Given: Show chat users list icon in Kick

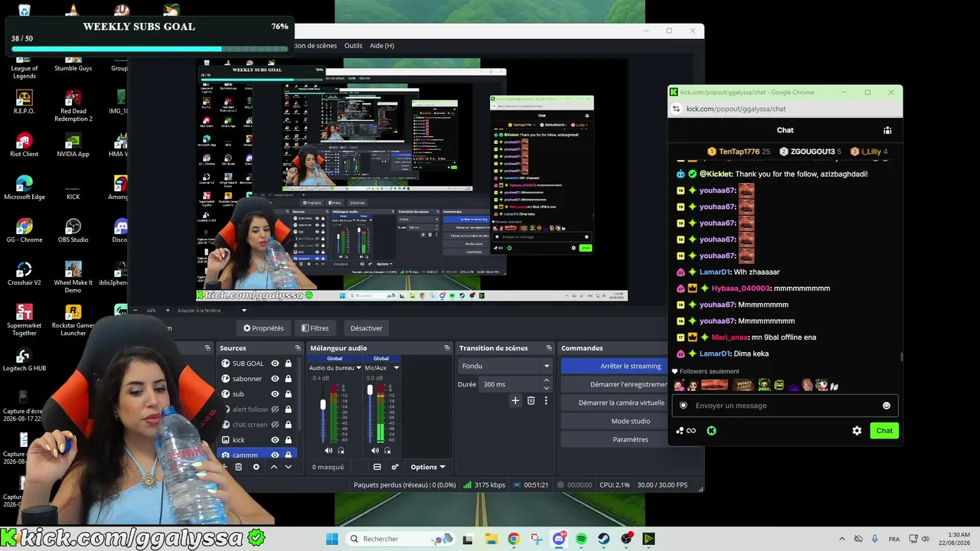Looking at the screenshot, I should (x=887, y=130).
